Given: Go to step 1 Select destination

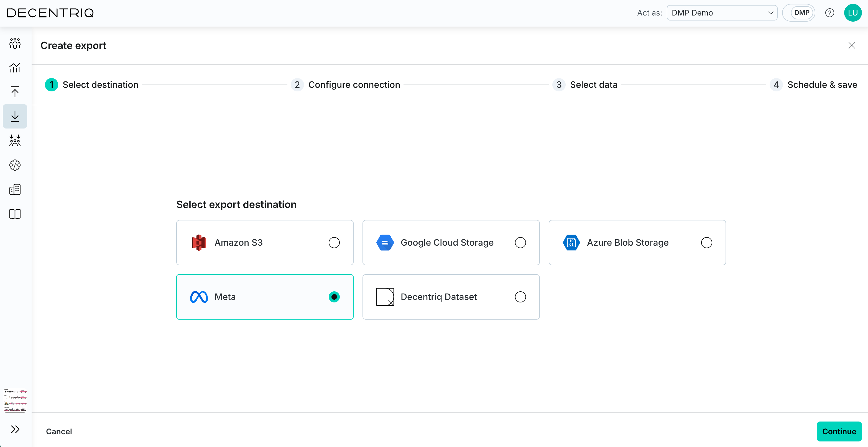Looking at the screenshot, I should (92, 84).
